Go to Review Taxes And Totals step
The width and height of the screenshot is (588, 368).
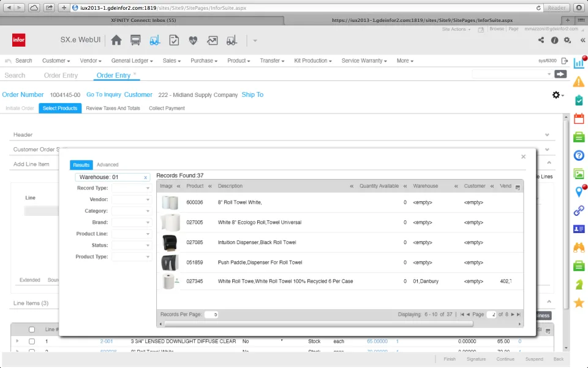click(x=113, y=108)
